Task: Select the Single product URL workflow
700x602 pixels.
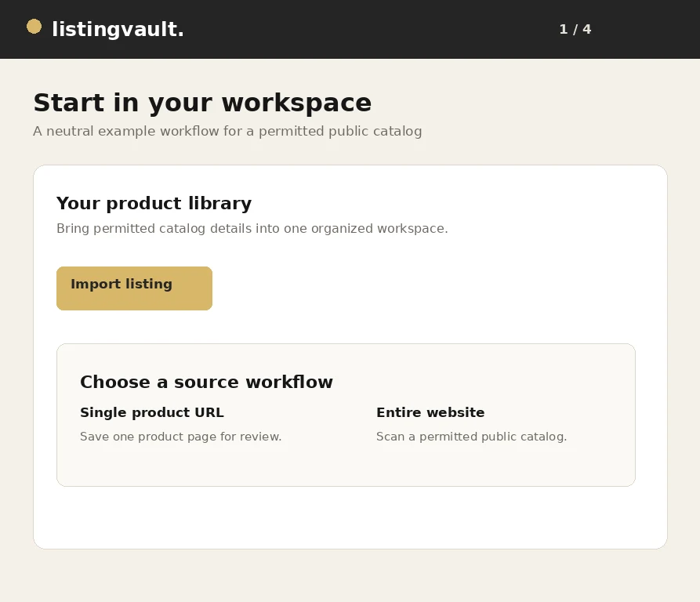Action: pos(152,412)
